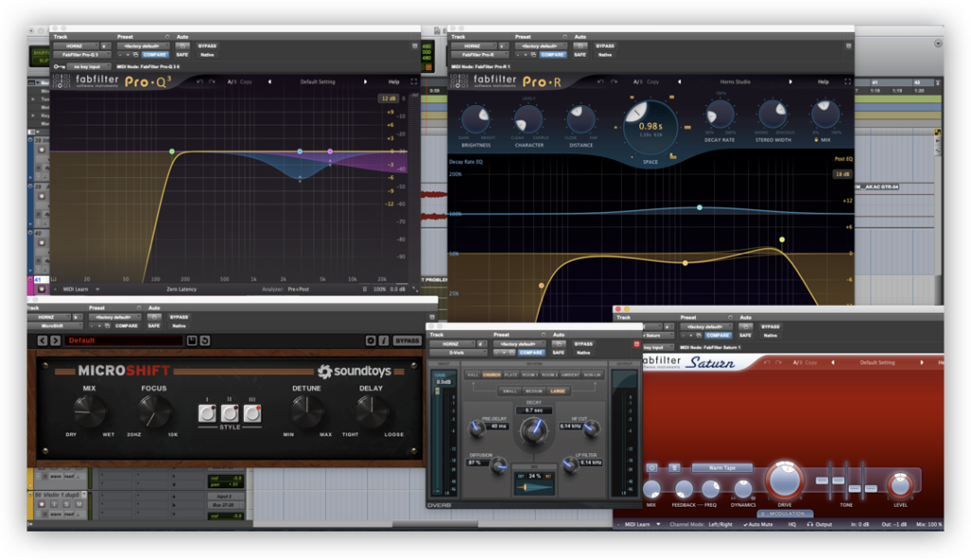Screen dimensions: 971x560
Task: Select the PLATE algorithm in D-Verb
Action: (x=511, y=374)
